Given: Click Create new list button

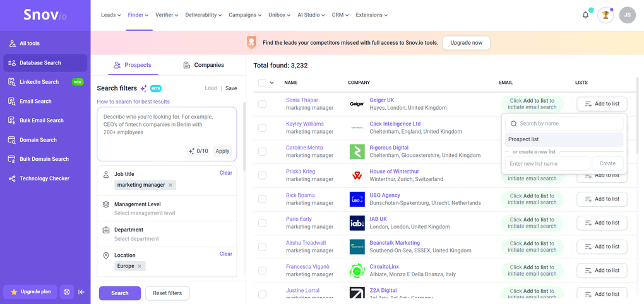Looking at the screenshot, I should coord(607,163).
